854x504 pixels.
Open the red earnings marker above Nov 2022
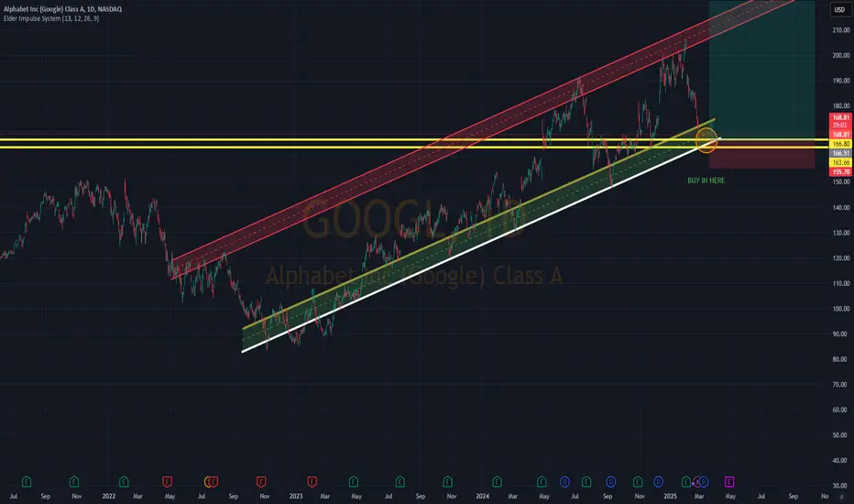click(261, 482)
